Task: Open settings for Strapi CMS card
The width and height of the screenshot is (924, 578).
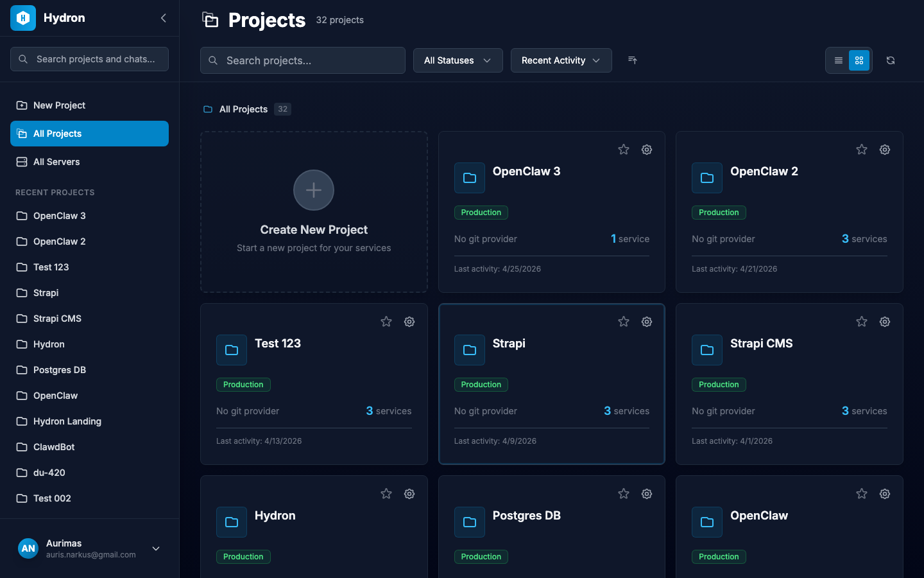Action: (x=885, y=322)
